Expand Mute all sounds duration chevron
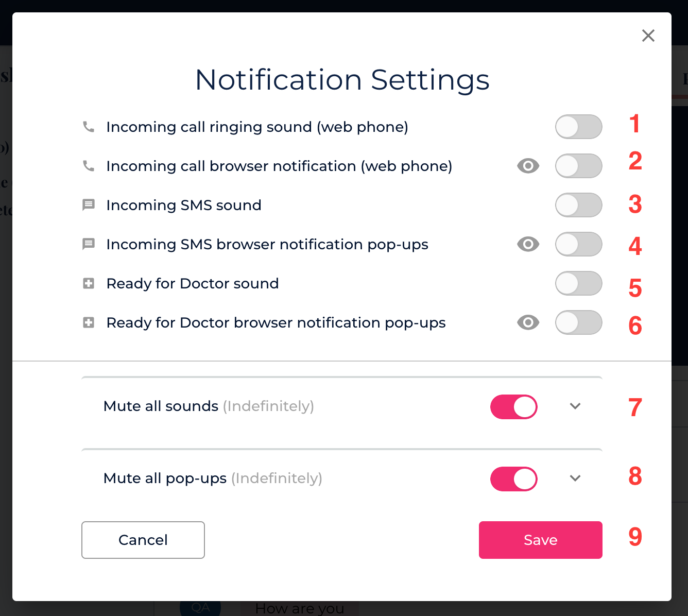This screenshot has width=688, height=616. [575, 406]
